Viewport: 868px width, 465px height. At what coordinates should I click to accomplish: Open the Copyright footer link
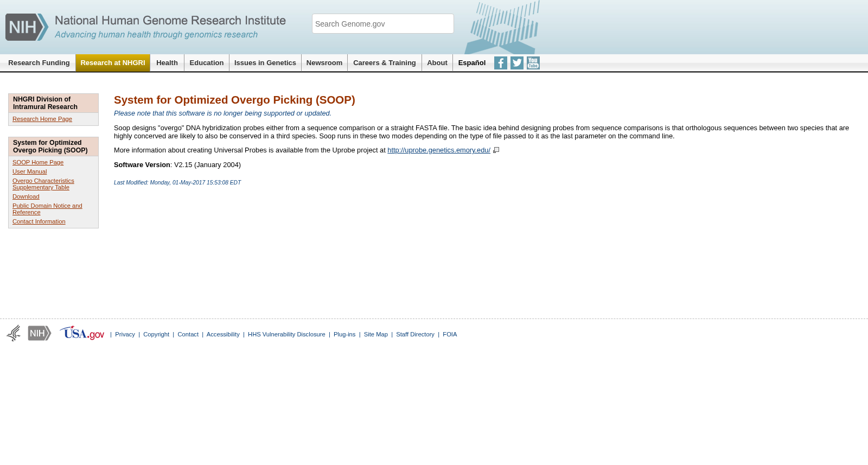[156, 334]
